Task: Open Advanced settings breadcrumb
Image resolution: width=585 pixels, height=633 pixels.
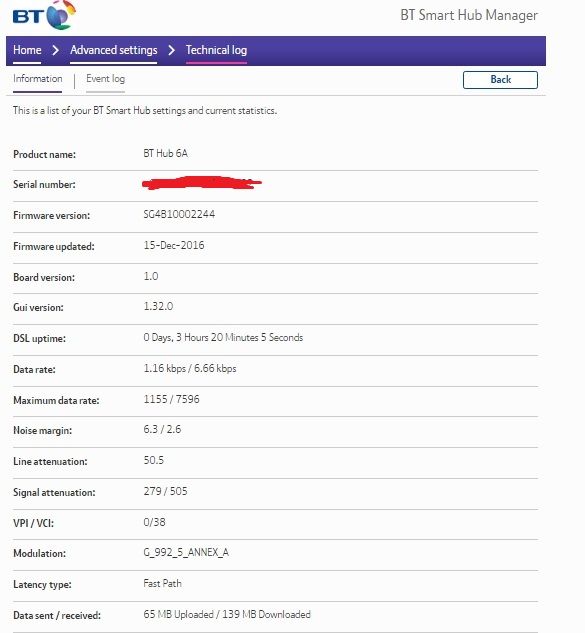Action: 113,50
